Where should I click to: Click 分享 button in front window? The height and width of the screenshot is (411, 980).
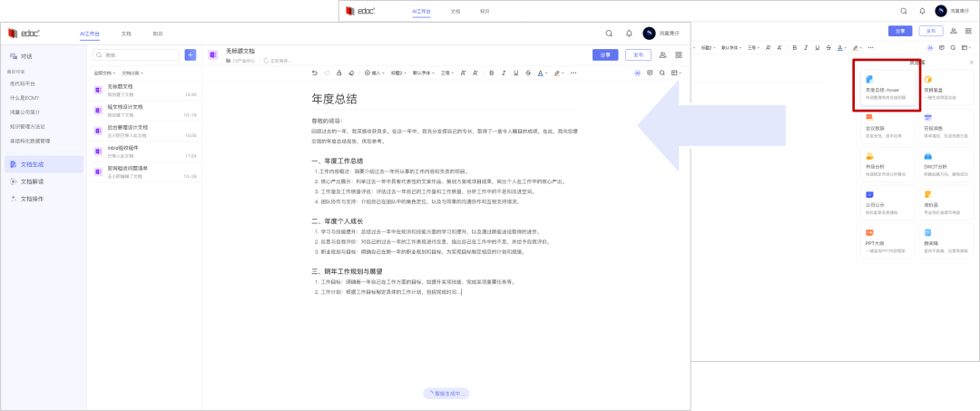605,55
